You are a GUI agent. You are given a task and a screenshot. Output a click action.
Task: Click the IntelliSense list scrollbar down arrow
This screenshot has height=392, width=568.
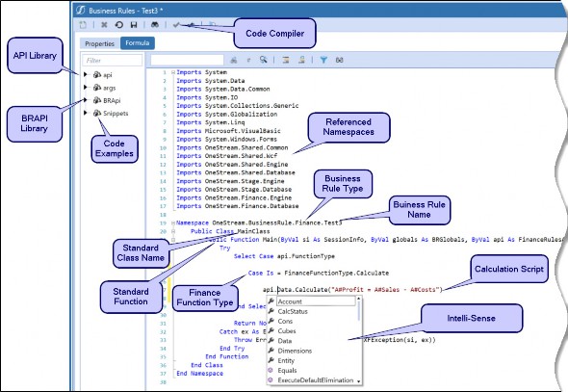[x=359, y=381]
